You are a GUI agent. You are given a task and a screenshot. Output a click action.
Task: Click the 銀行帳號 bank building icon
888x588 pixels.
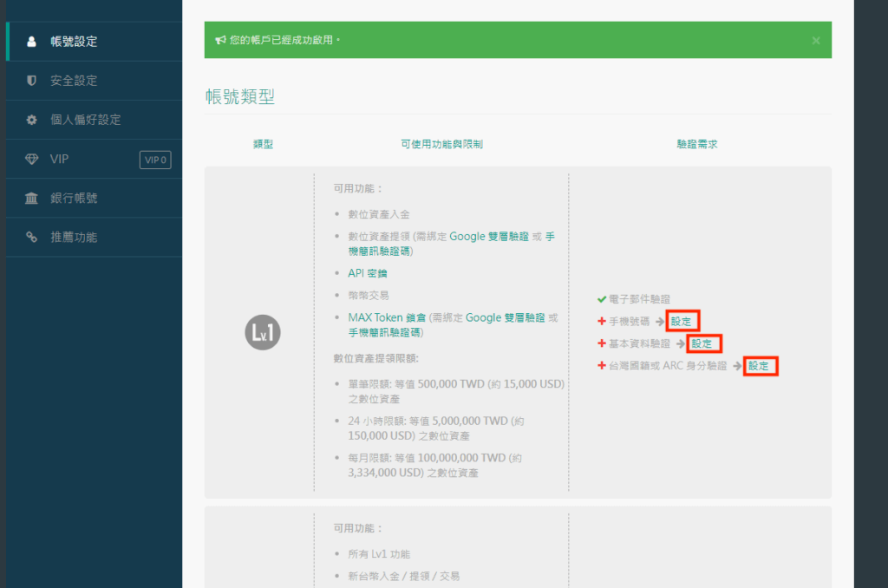point(32,199)
